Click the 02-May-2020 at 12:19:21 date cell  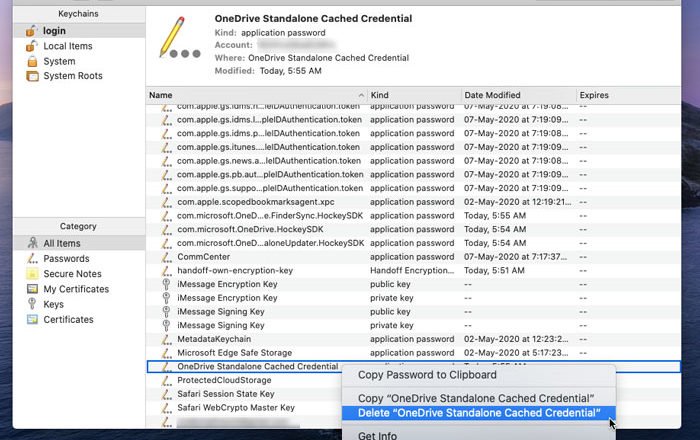[517, 202]
